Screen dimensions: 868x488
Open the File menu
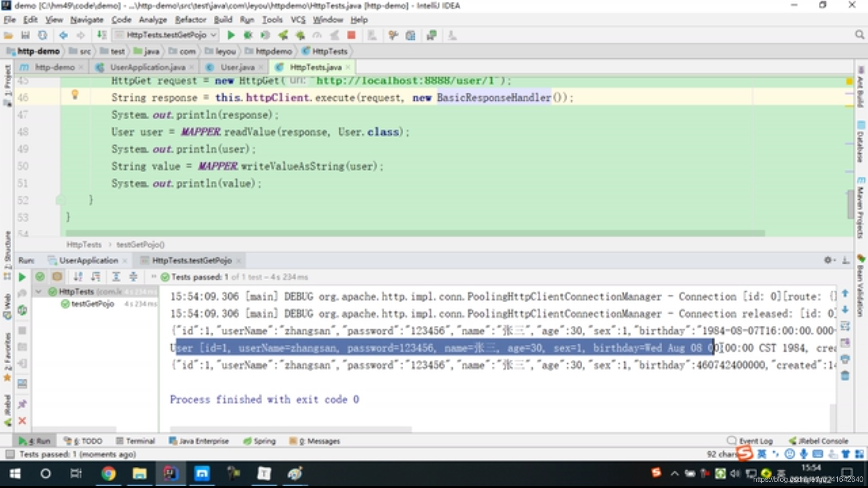tap(9, 20)
